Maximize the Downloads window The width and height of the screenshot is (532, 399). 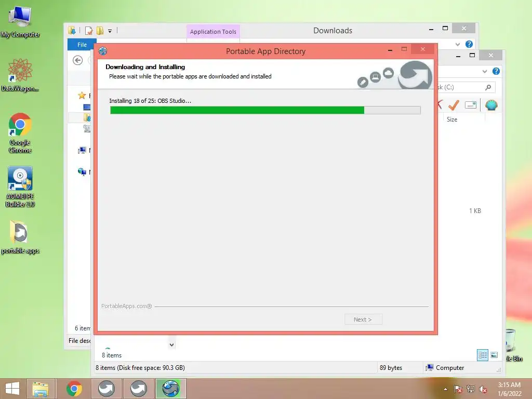(x=445, y=29)
